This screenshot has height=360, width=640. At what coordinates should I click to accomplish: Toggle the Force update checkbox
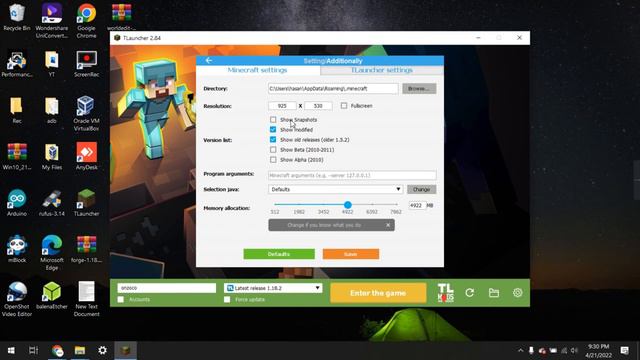(227, 300)
